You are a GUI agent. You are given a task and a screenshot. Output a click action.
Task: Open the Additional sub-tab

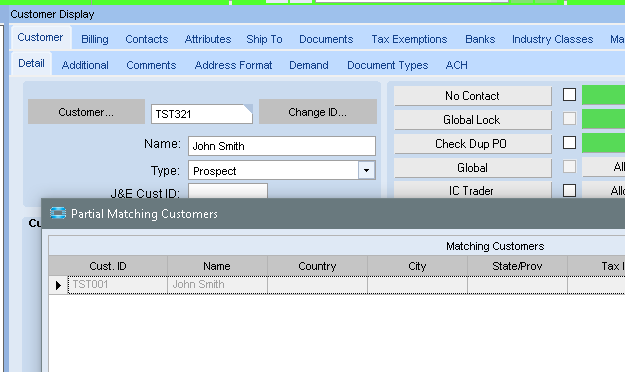pyautogui.click(x=85, y=65)
